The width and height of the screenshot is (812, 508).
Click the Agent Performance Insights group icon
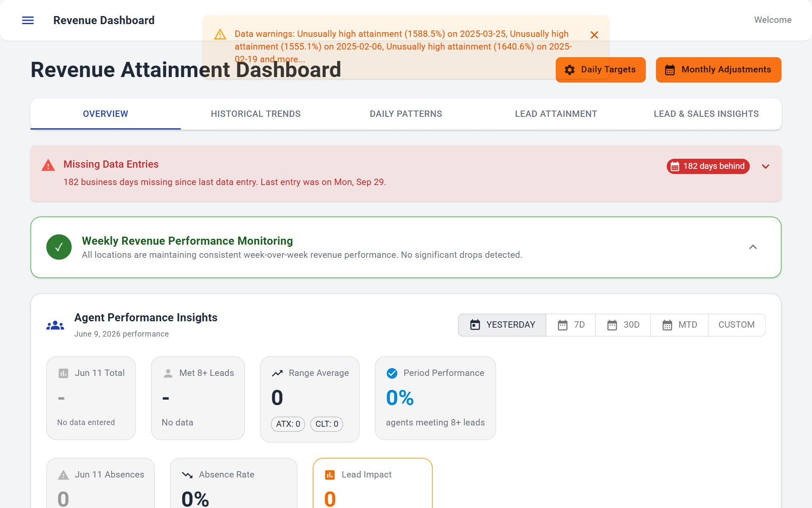[x=55, y=325]
